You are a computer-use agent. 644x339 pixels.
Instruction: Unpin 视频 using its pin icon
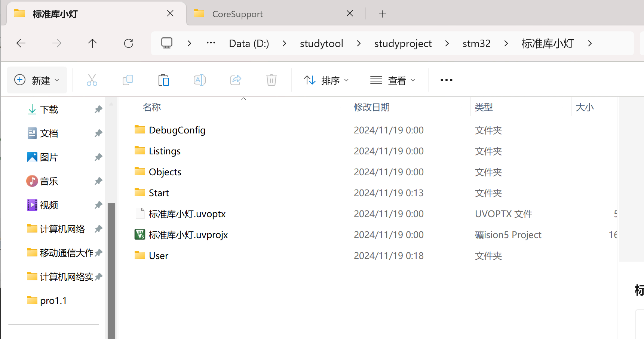pyautogui.click(x=98, y=205)
